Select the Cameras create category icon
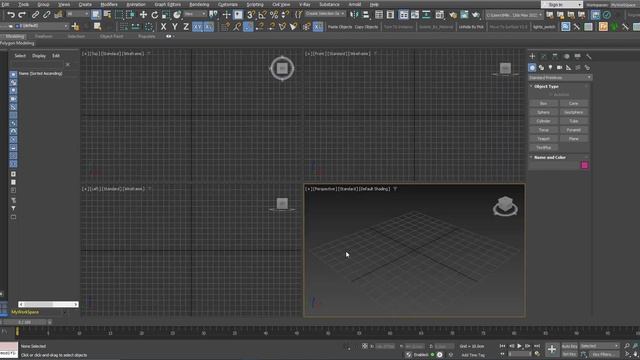 pos(559,68)
